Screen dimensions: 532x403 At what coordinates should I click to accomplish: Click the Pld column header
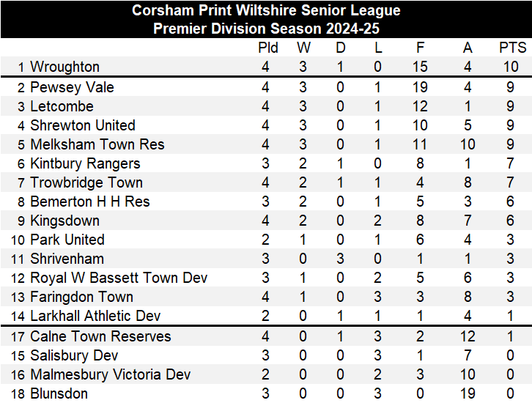pos(268,48)
